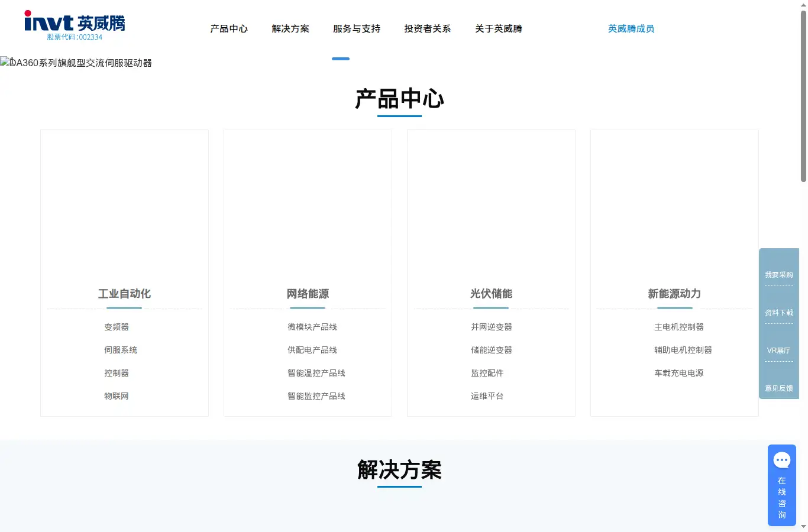Select 智能温控产品线 link
The width and height of the screenshot is (808, 532).
[x=316, y=373]
